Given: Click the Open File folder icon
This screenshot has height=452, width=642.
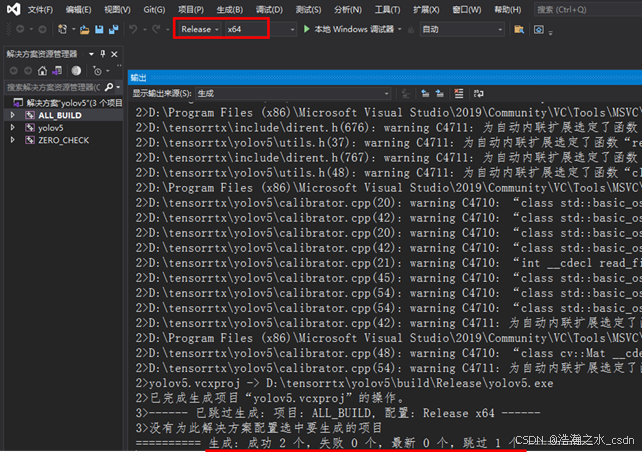Looking at the screenshot, I should (x=85, y=29).
